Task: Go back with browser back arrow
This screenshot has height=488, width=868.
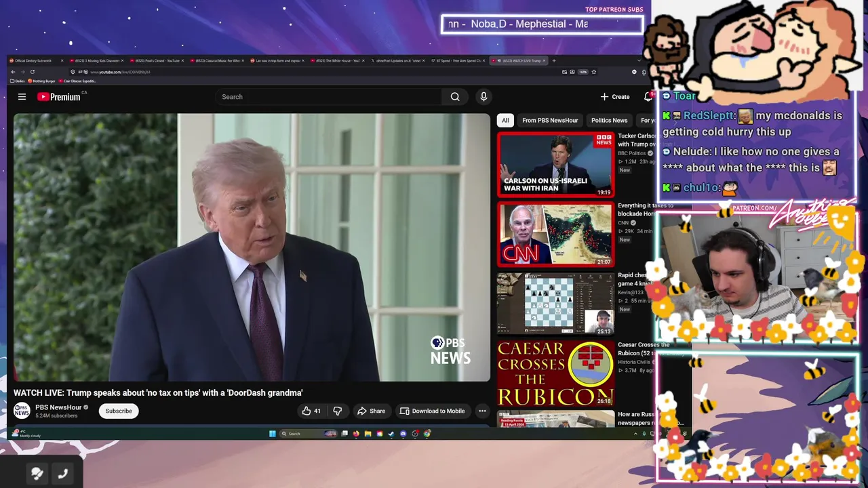Action: (x=13, y=72)
